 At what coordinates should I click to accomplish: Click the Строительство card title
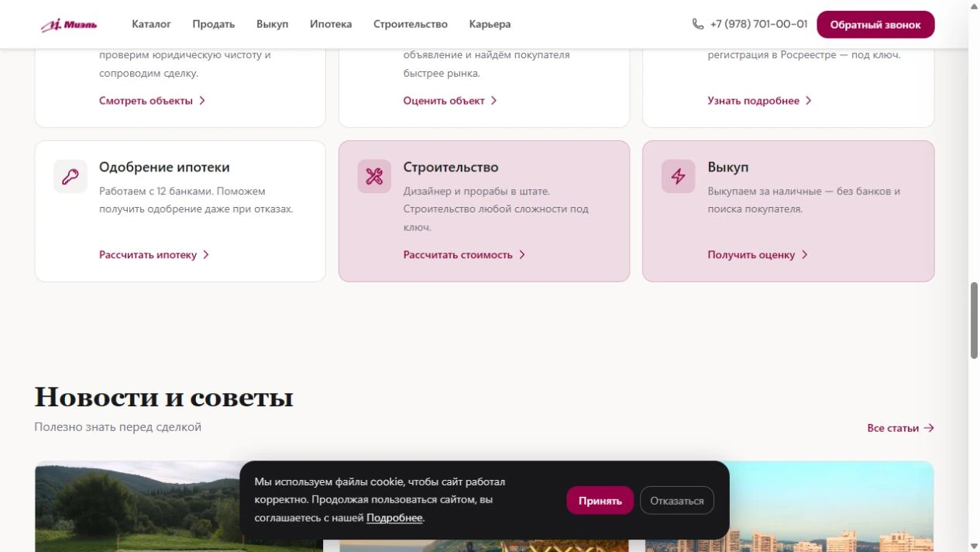[451, 167]
